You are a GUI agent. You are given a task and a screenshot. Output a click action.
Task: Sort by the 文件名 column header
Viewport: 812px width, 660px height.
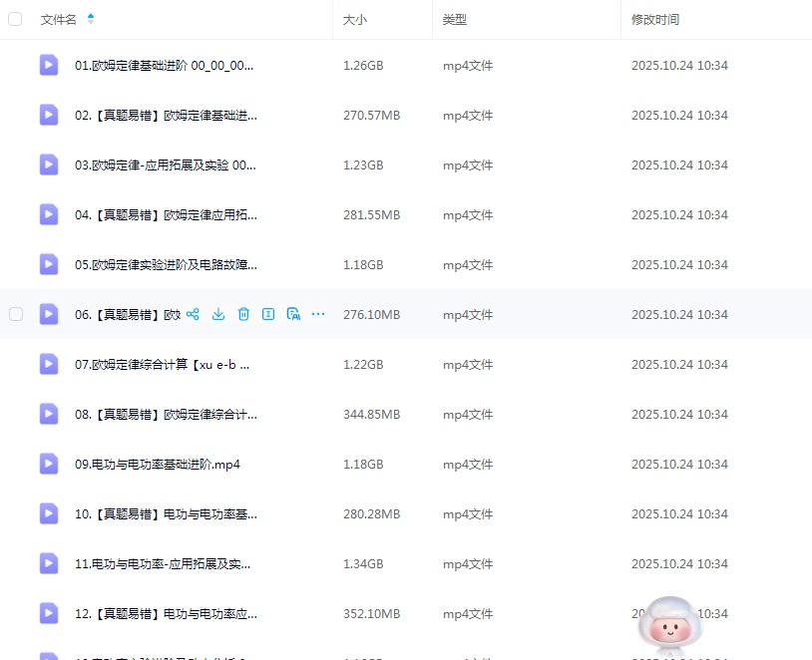59,20
